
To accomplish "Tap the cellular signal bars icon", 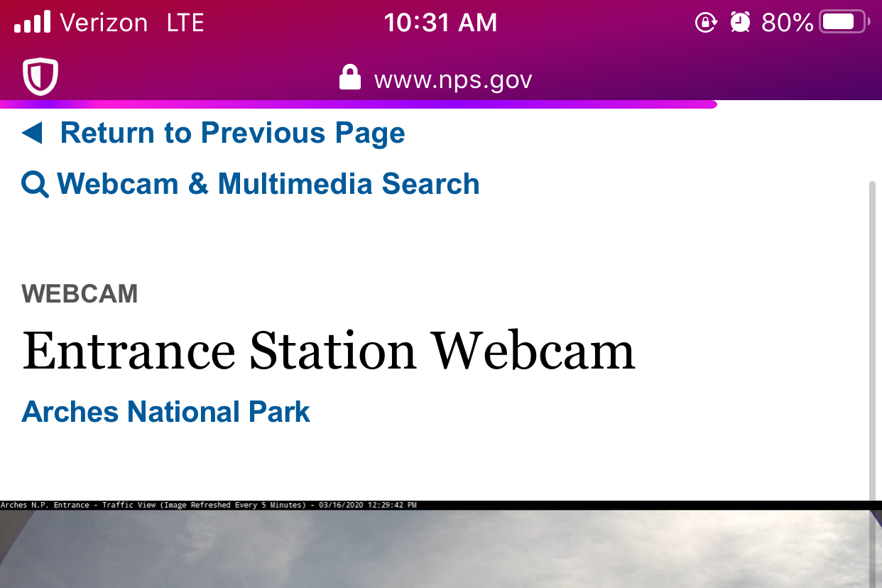I will [33, 21].
